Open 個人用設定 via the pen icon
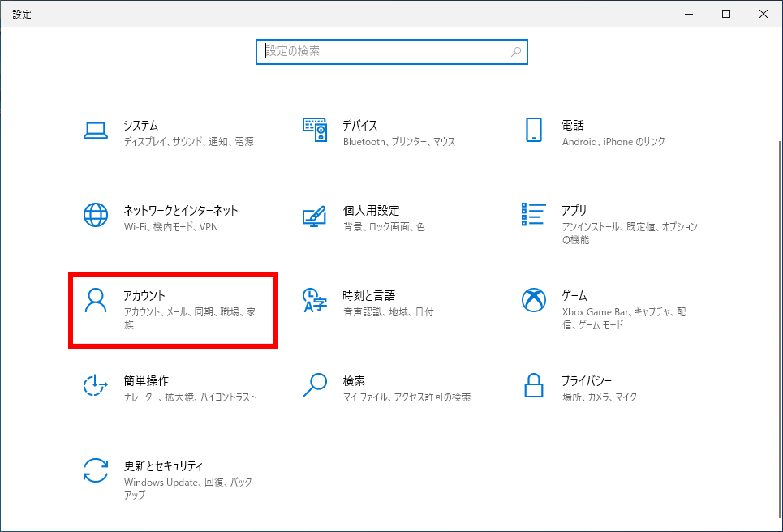The width and height of the screenshot is (783, 532). point(315,215)
